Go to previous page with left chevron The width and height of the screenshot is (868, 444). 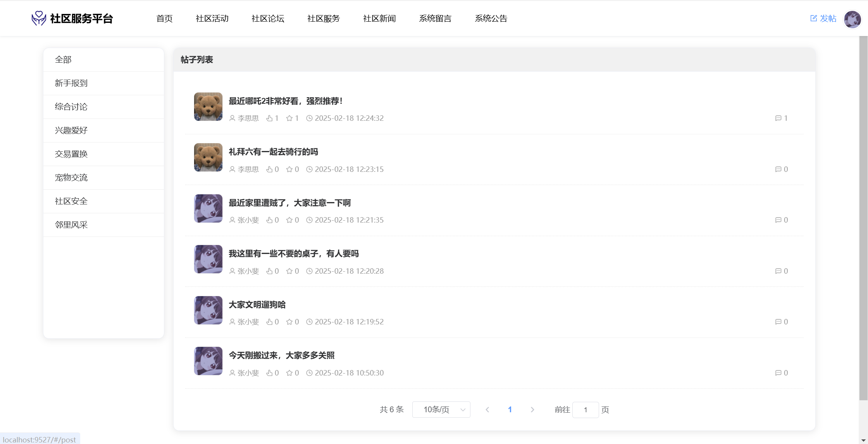[x=487, y=410]
